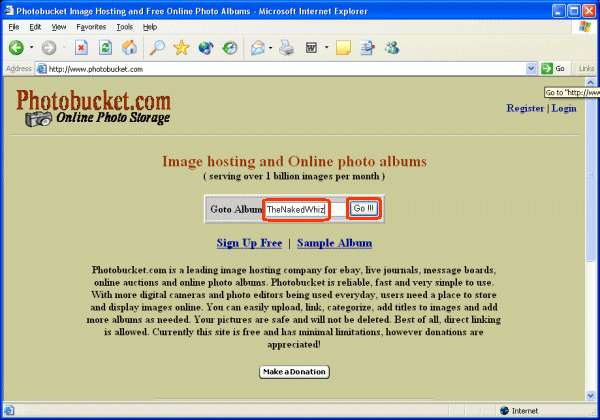Open the Sign Up Free link
Viewport: 600px width, 420px height.
(249, 243)
